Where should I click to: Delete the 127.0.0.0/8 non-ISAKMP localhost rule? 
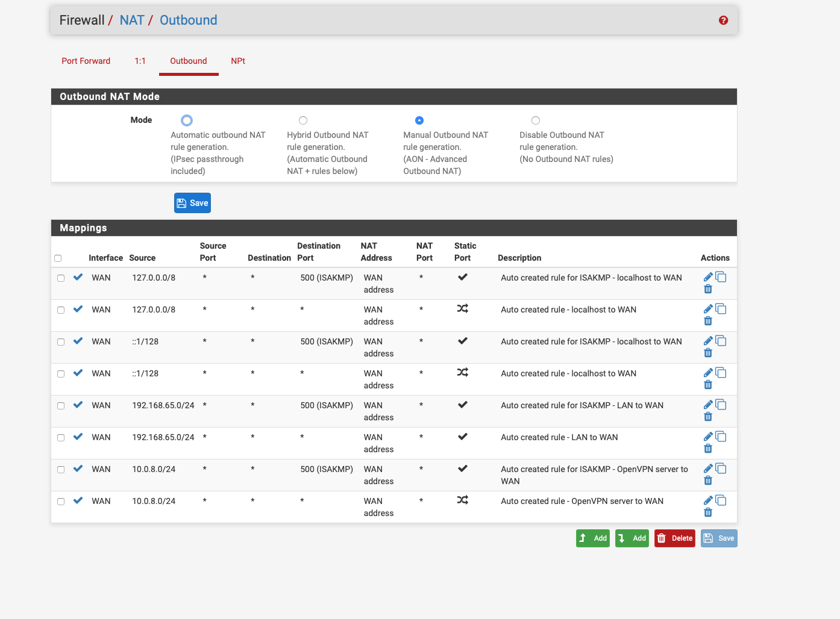(x=708, y=321)
